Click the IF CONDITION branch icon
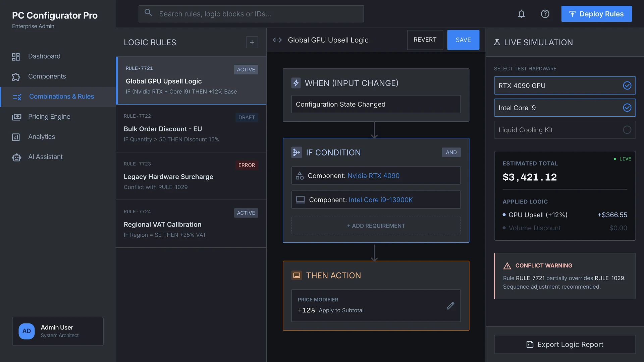 [x=297, y=153]
